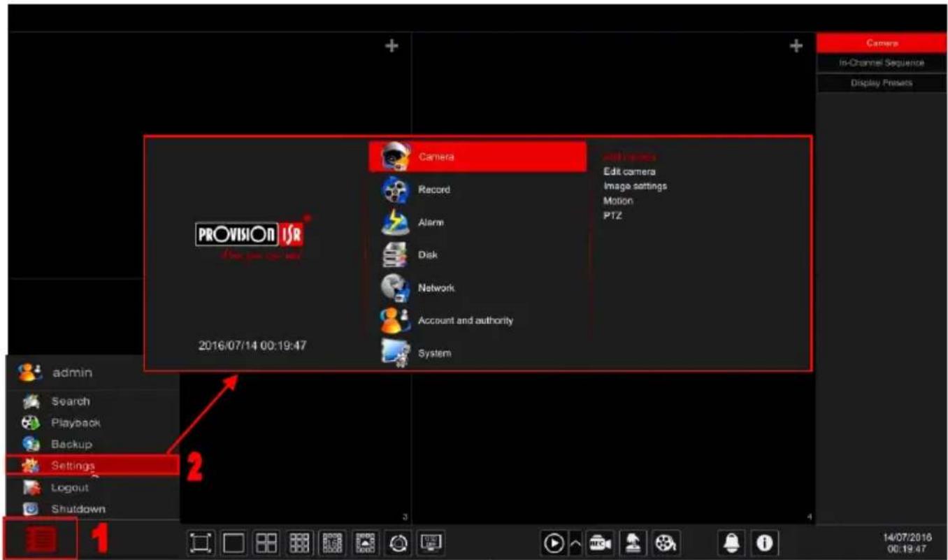Open Motion link under Camera
The height and width of the screenshot is (560, 948).
click(618, 201)
